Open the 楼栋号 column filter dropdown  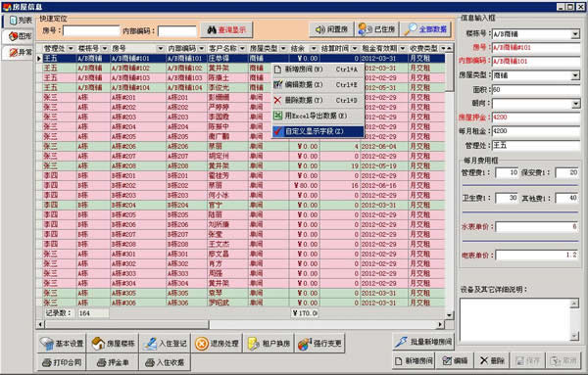point(105,49)
